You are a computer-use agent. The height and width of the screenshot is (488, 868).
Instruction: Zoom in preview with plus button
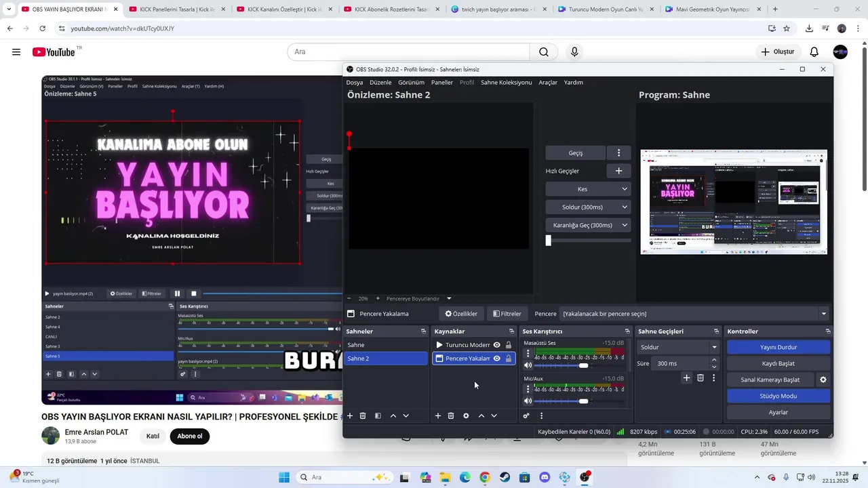point(378,298)
